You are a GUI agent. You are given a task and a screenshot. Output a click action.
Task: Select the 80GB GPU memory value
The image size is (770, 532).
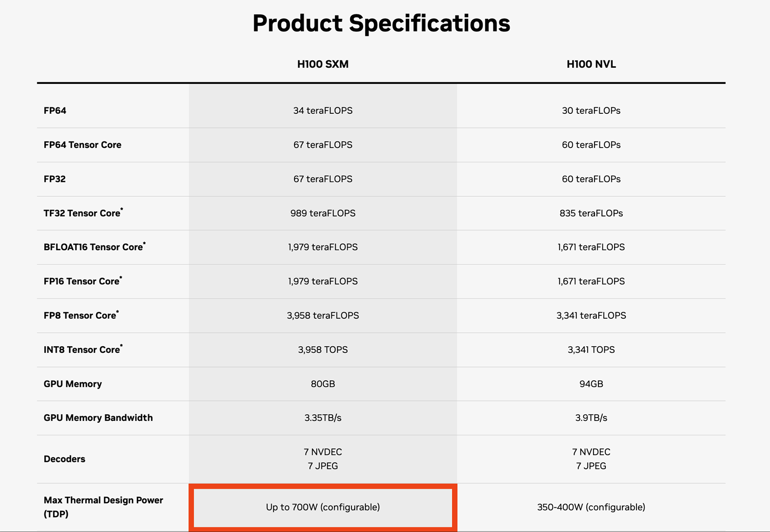point(322,384)
